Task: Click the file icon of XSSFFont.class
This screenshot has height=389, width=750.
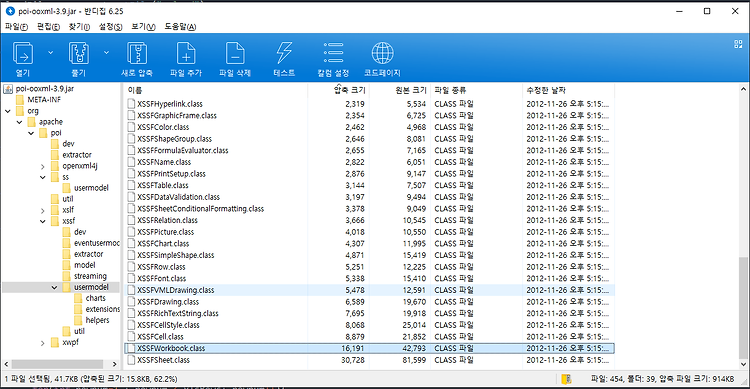Action: [x=131, y=278]
